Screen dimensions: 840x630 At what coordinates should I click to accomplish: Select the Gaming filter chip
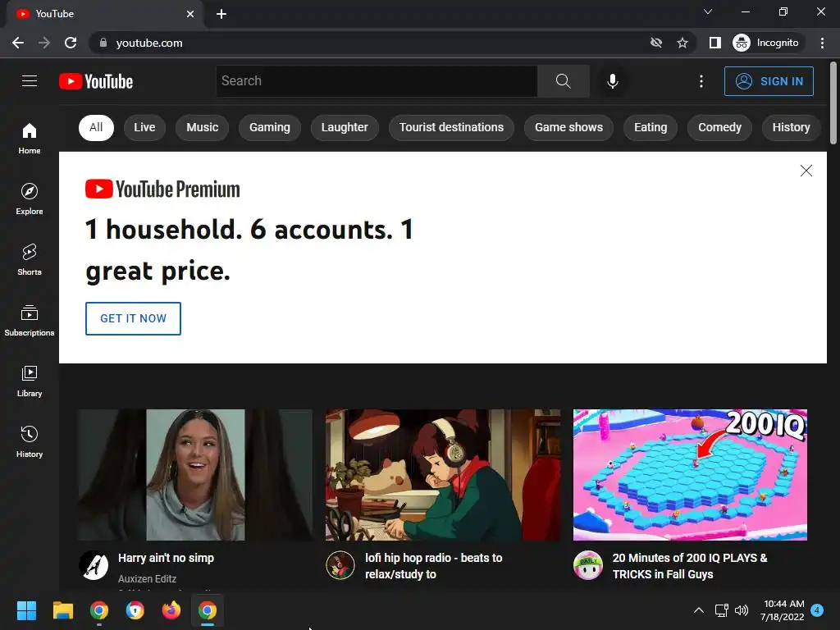[269, 127]
